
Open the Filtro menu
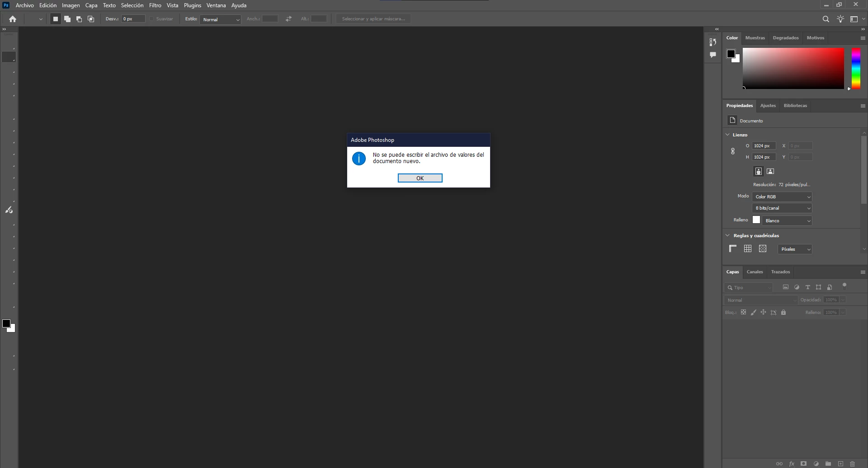point(155,5)
